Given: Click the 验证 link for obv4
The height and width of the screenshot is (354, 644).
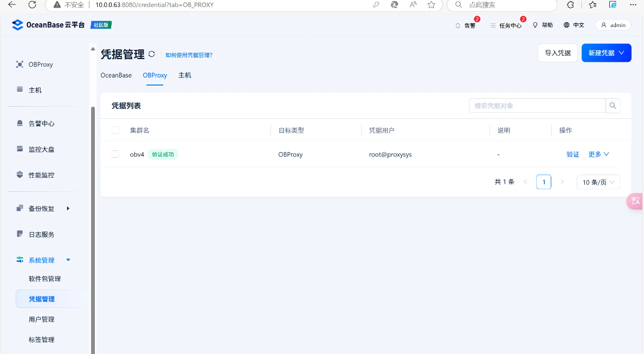Looking at the screenshot, I should click(x=572, y=154).
